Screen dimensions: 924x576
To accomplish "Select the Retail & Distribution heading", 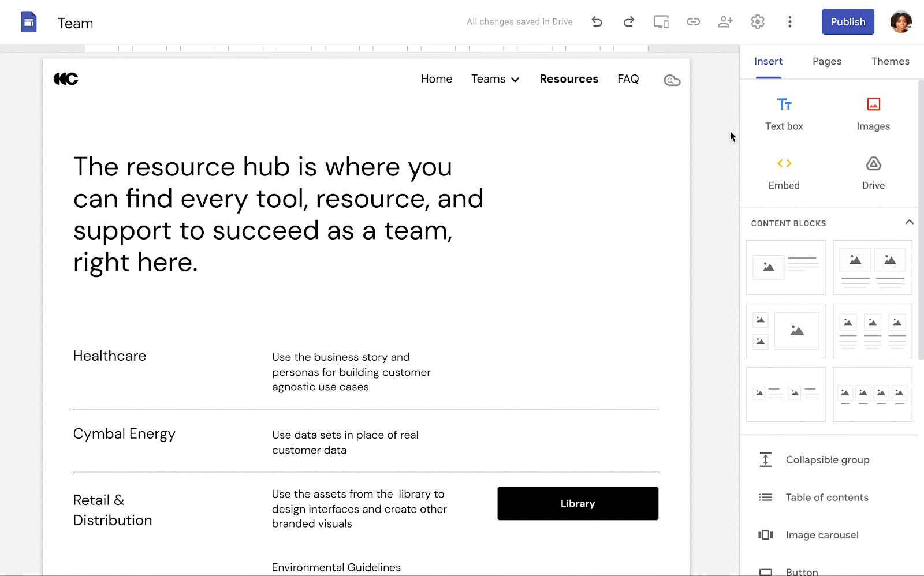I will 113,510.
